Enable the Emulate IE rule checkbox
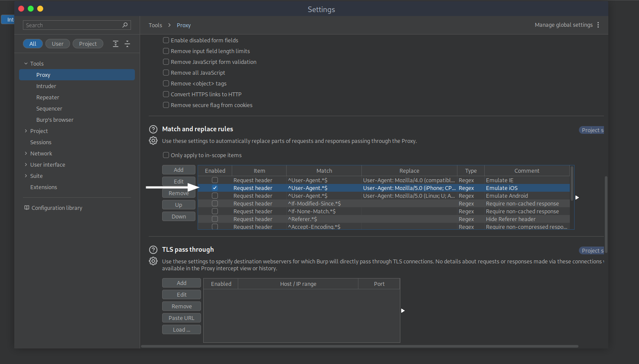 (x=215, y=180)
